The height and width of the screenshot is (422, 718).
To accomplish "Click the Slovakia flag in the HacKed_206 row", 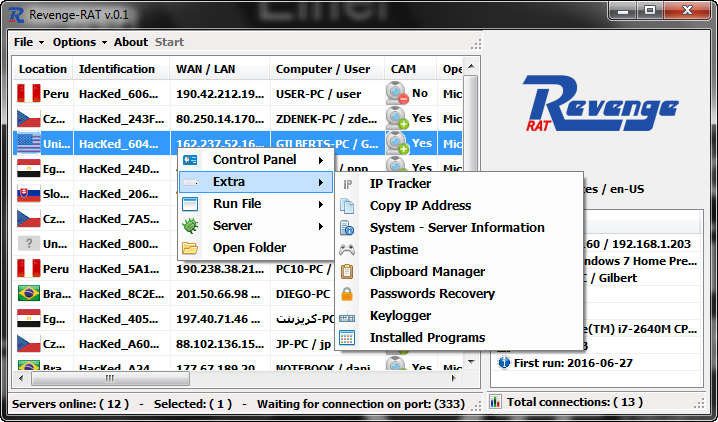I will (x=28, y=194).
